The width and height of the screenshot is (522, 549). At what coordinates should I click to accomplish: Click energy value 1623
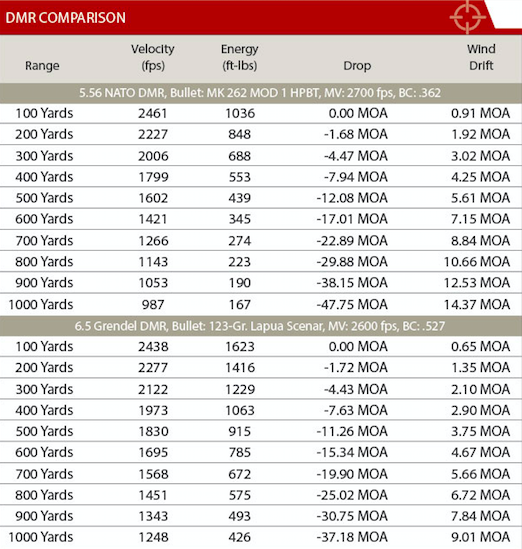pyautogui.click(x=240, y=347)
